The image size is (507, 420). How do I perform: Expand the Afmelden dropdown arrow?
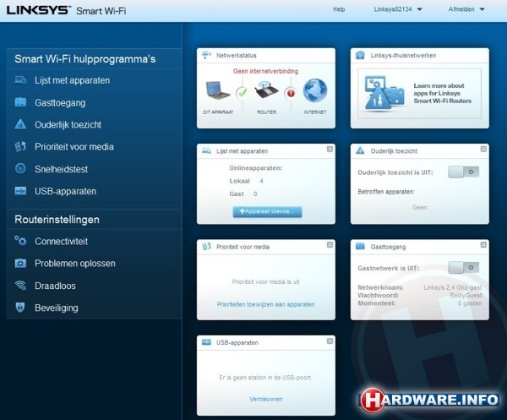pyautogui.click(x=482, y=9)
